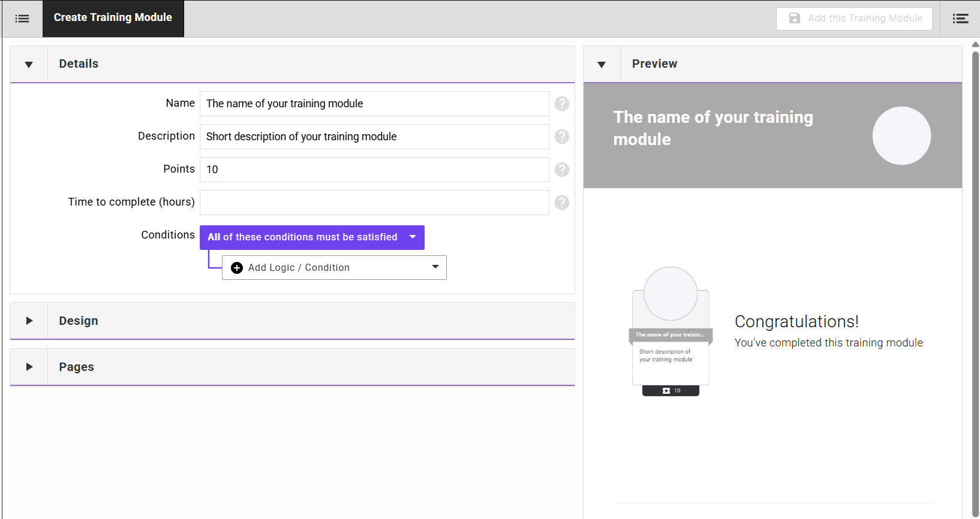980x519 pixels.
Task: Click the training module card thumbnail in preview
Action: point(671,331)
